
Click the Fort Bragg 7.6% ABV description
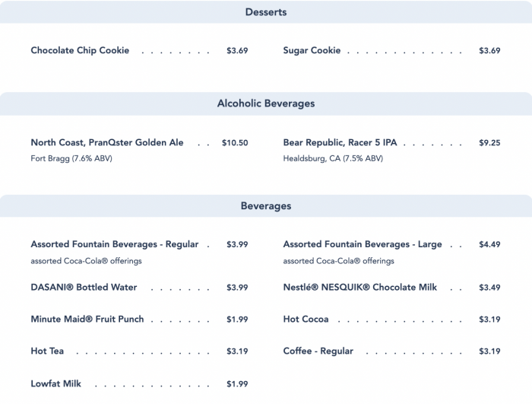[x=71, y=158]
